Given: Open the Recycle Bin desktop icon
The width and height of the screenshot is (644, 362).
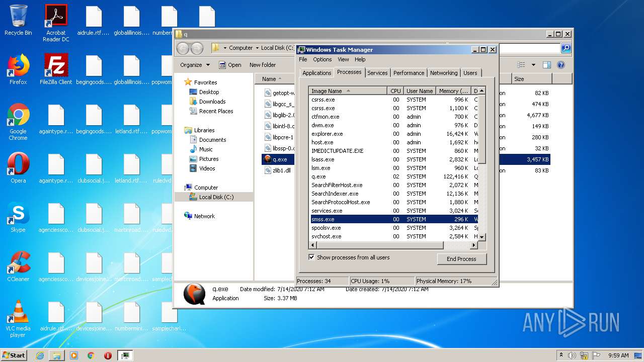Looking at the screenshot, I should [18, 20].
